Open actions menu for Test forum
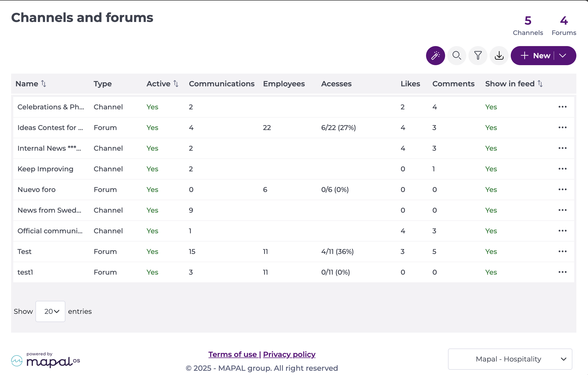 562,251
